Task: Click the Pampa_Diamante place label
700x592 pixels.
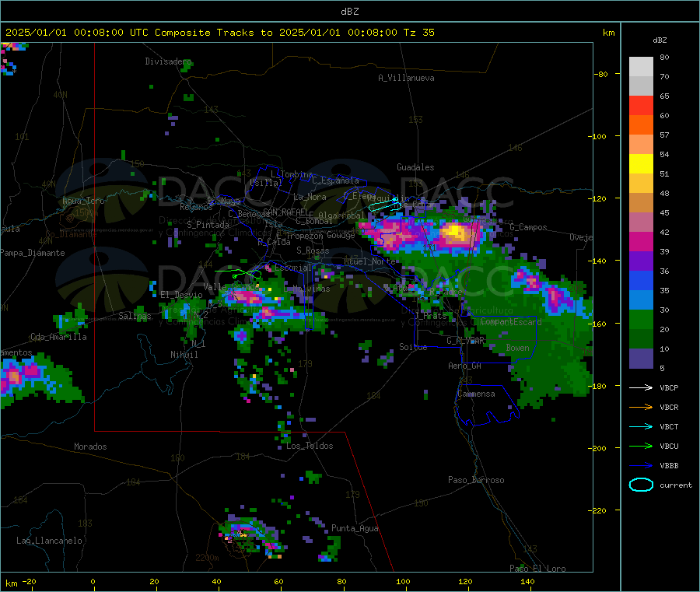Action: (x=33, y=253)
